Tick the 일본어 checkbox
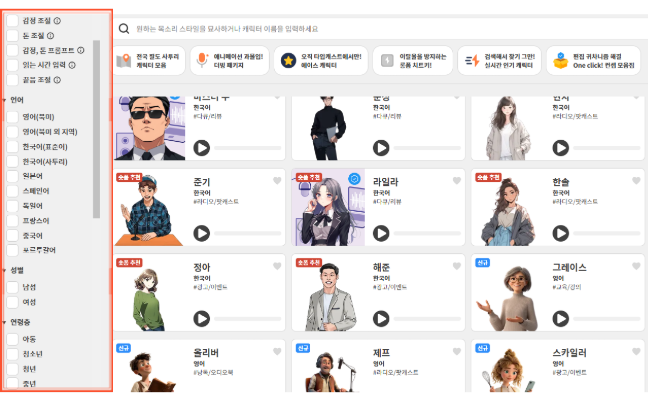 coord(12,176)
